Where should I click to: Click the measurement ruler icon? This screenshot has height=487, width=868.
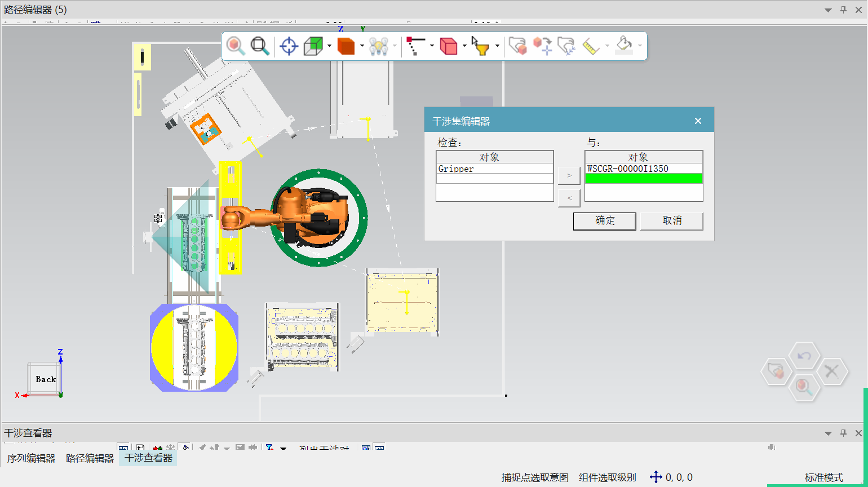point(590,46)
